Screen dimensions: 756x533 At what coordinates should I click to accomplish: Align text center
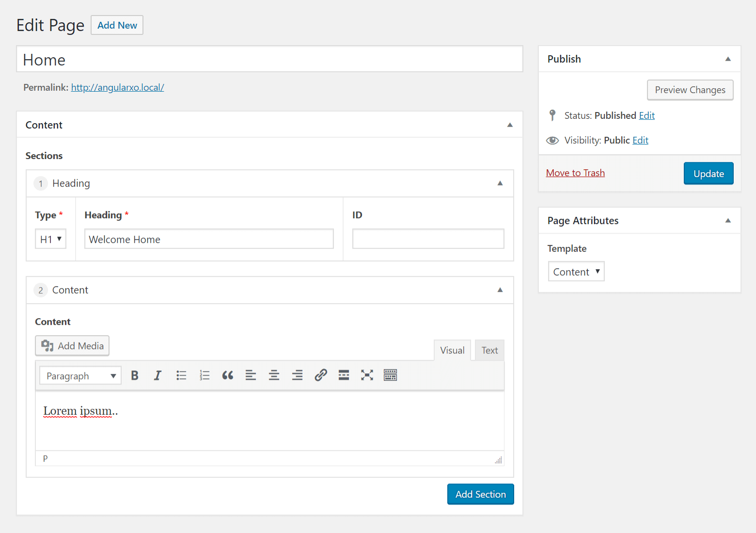click(274, 375)
